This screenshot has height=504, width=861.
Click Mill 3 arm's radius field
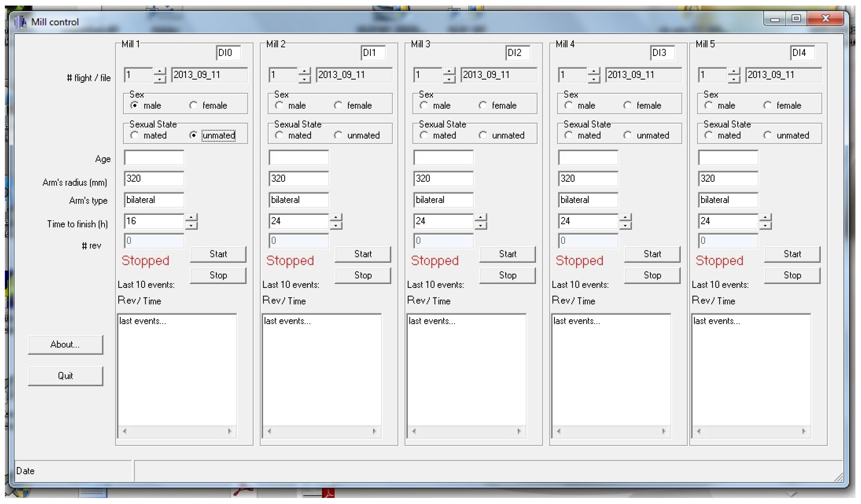[x=443, y=179]
